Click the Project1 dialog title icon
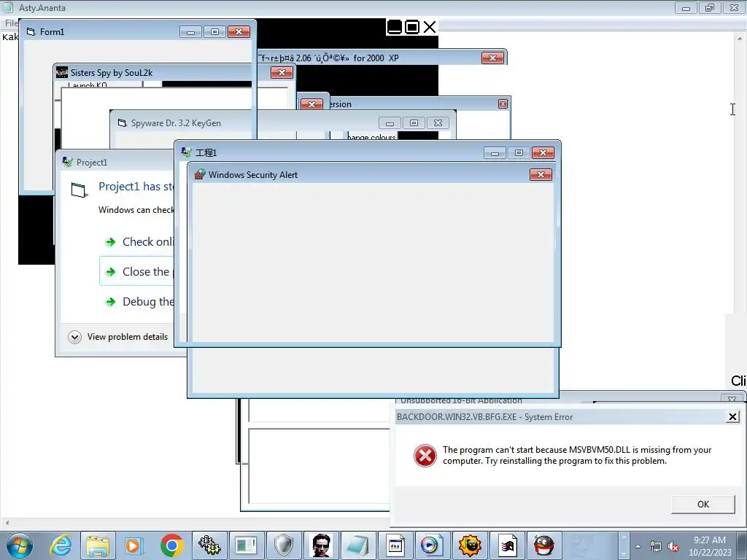The image size is (747, 560). click(x=68, y=162)
